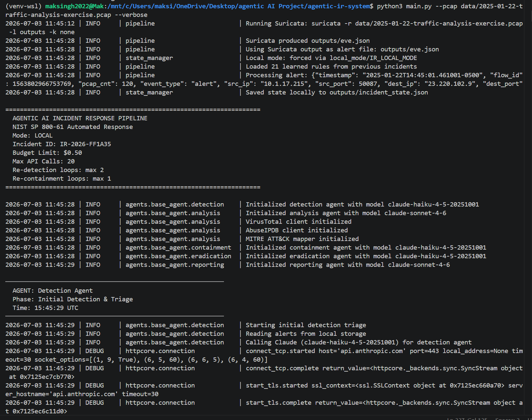This screenshot has height=420, width=532.
Task: Click the start_tls.complete debug message
Action: coord(384,403)
